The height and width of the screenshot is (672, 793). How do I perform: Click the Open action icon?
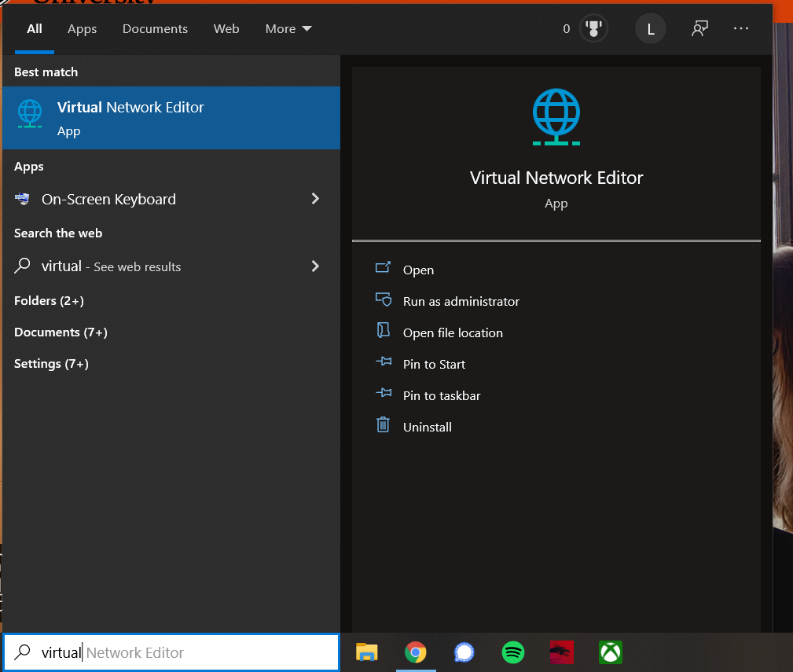(x=383, y=267)
